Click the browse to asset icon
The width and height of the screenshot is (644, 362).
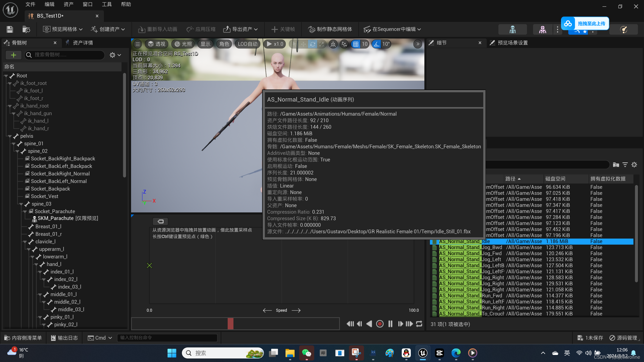point(26,29)
